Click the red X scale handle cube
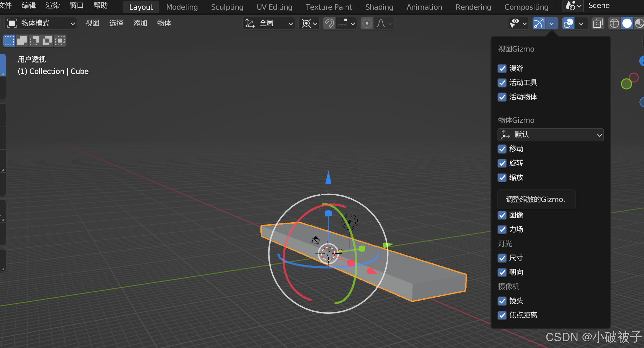The height and width of the screenshot is (348, 644). [x=351, y=263]
